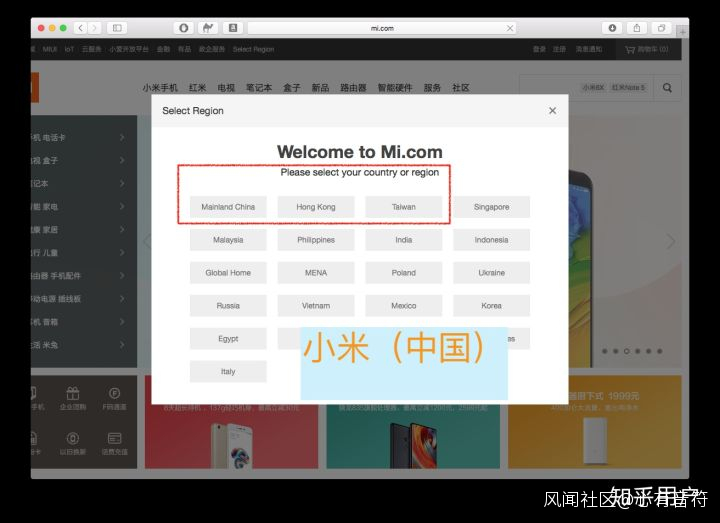
Task: Select Italy region
Action: click(x=228, y=371)
